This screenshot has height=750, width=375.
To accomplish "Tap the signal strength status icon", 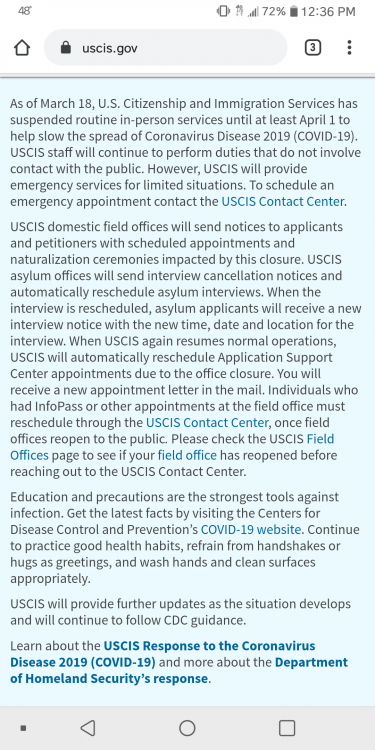I will point(253,11).
